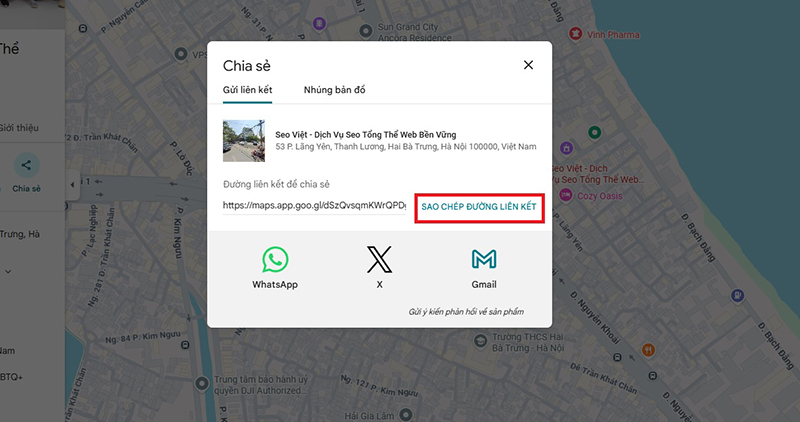Select the Cozy Oasis hotel marker
Image resolution: width=800 pixels, height=422 pixels.
565,194
